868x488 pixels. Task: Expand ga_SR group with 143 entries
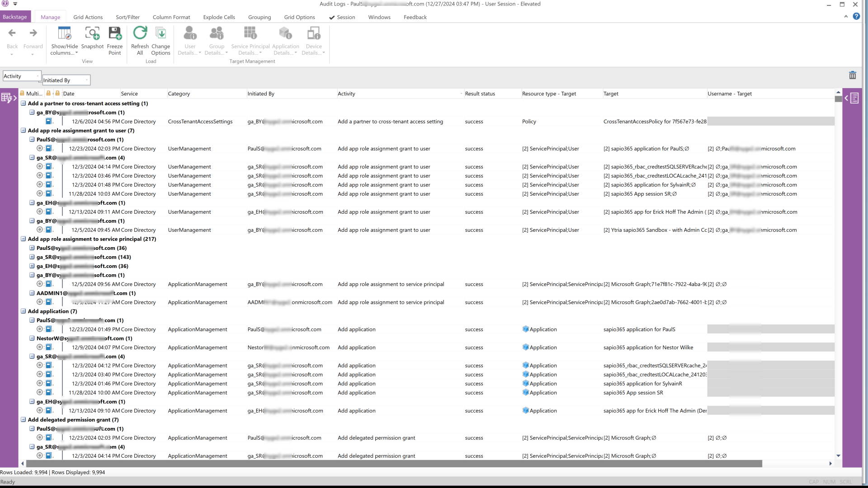coord(32,257)
